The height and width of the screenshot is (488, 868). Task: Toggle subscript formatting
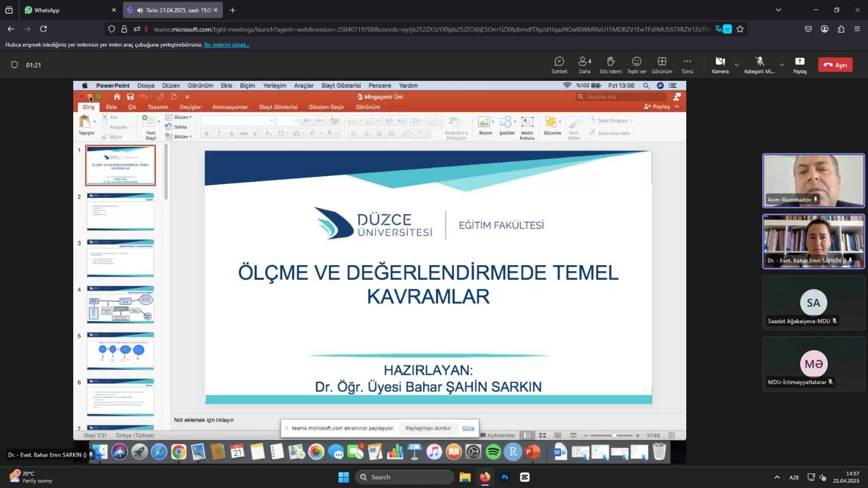point(269,133)
